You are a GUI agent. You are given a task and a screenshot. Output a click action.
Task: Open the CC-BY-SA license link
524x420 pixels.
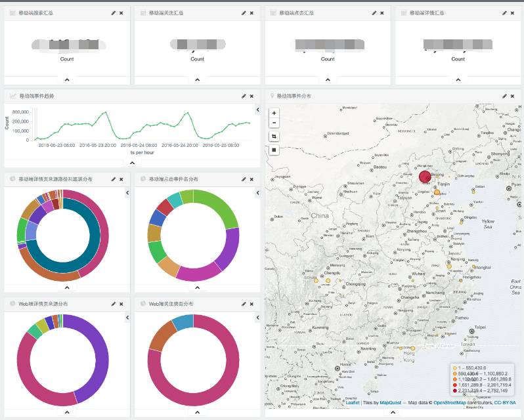point(504,403)
